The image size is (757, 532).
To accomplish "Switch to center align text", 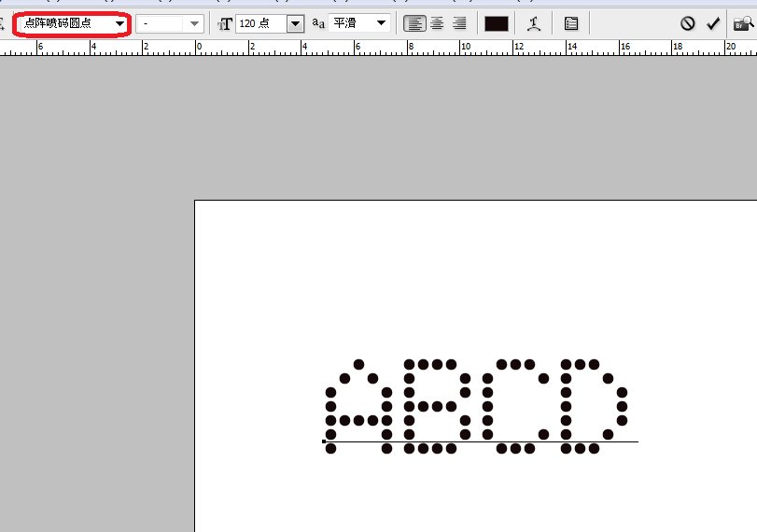I will click(x=436, y=23).
